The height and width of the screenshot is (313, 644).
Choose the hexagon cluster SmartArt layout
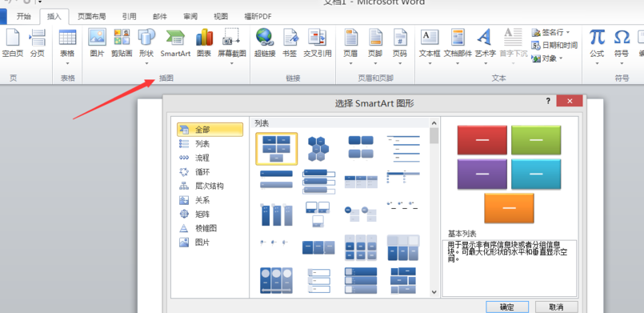[318, 148]
